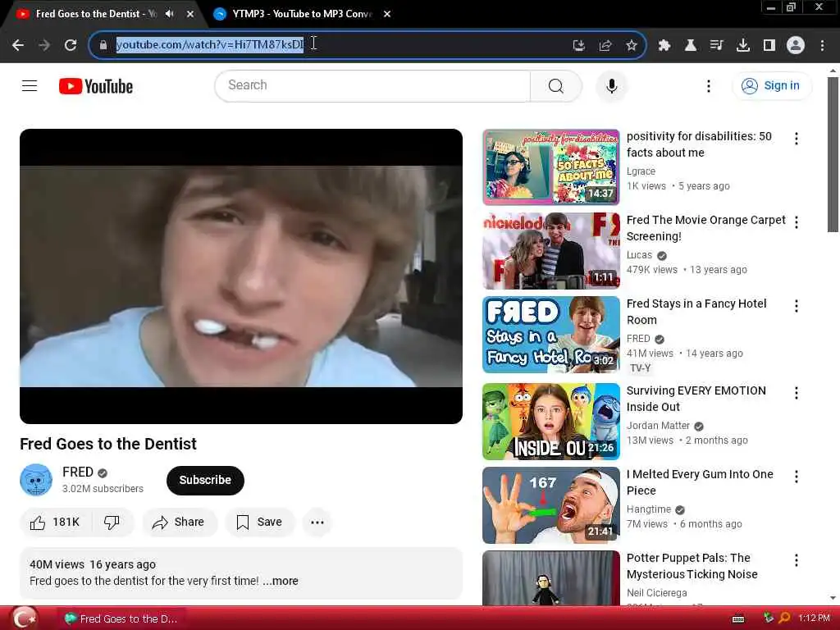This screenshot has width=840, height=630.
Task: Open Hangtime channel link
Action: pyautogui.click(x=649, y=509)
